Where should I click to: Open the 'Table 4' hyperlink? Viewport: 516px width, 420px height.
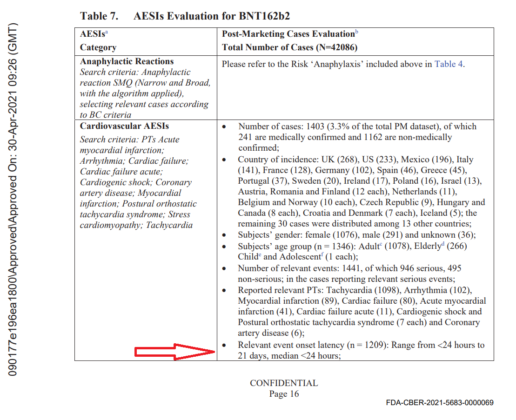[449, 64]
